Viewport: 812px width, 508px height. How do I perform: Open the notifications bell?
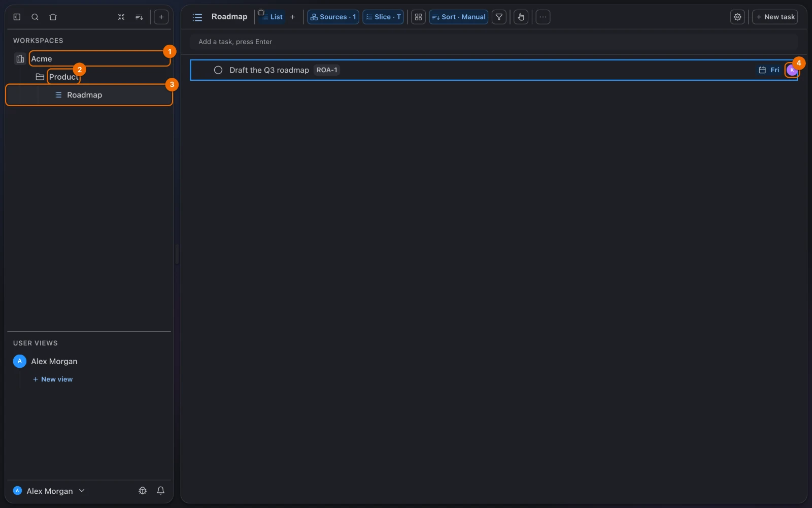[160, 491]
